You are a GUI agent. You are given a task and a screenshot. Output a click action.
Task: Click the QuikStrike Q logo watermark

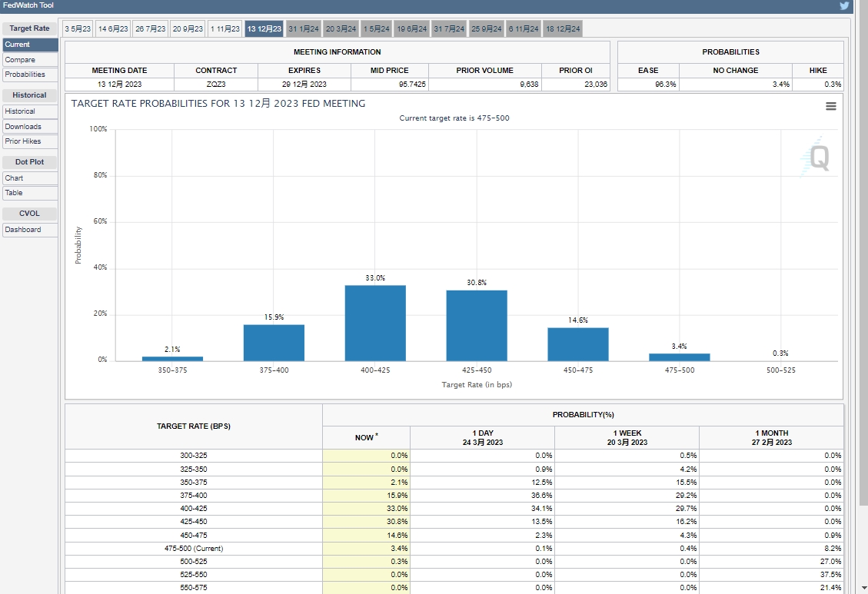[x=816, y=160]
